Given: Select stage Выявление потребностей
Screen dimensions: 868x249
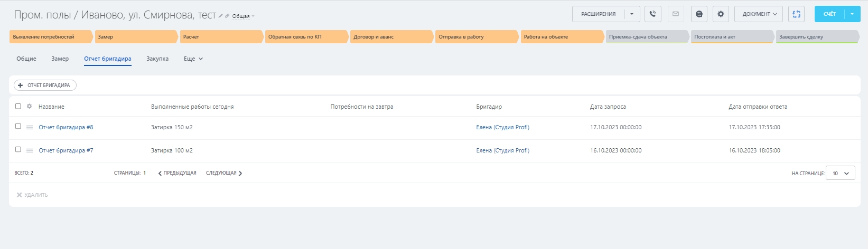Looking at the screenshot, I should point(51,37).
